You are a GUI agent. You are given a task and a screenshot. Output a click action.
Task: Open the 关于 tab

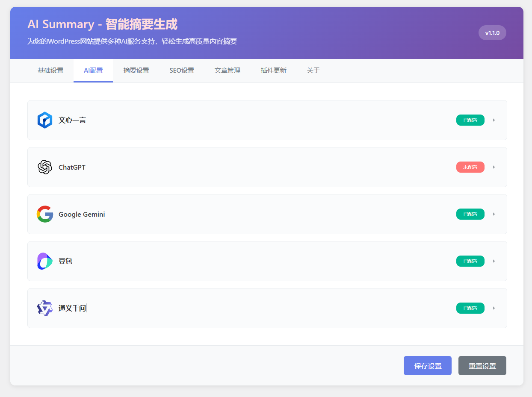[x=313, y=71]
